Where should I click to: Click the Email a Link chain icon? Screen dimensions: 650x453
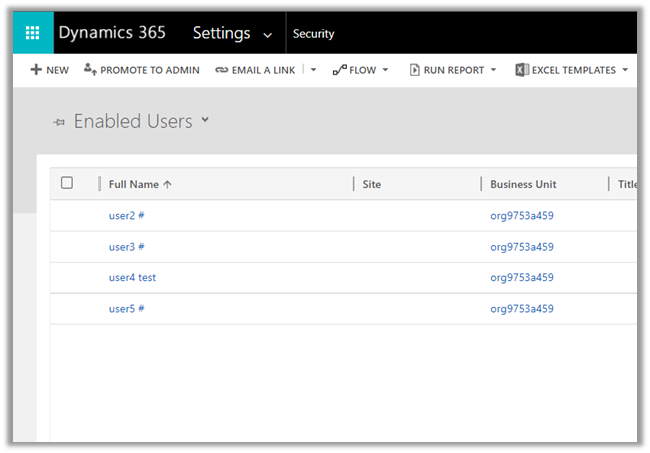221,70
